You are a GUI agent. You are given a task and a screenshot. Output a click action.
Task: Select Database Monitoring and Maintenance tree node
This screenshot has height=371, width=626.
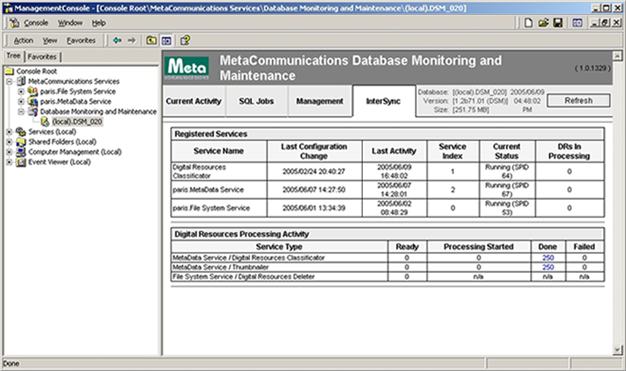(x=98, y=111)
